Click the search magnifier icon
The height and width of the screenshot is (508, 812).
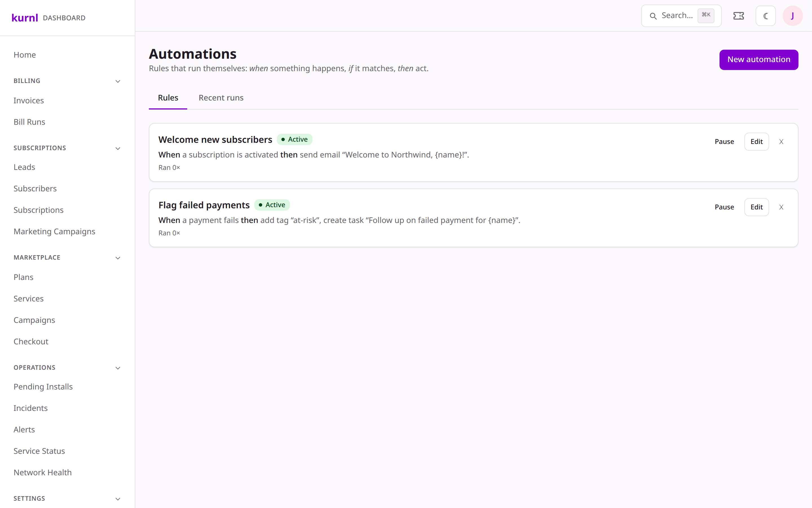coord(653,16)
